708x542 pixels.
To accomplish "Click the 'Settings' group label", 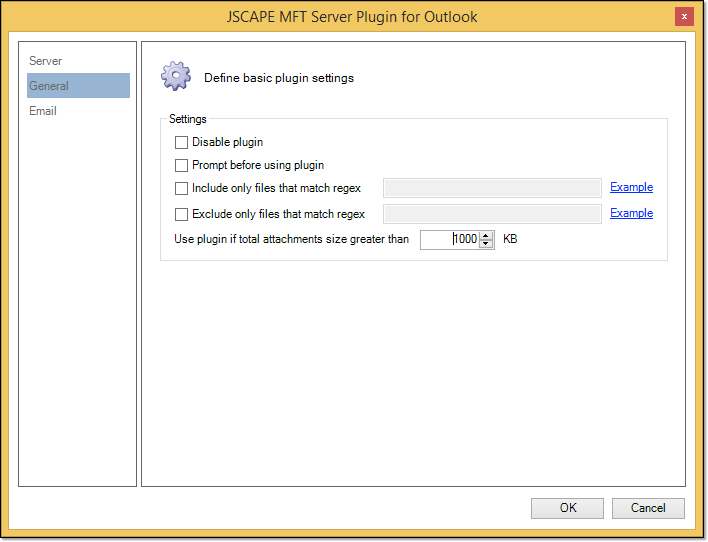I will click(187, 119).
